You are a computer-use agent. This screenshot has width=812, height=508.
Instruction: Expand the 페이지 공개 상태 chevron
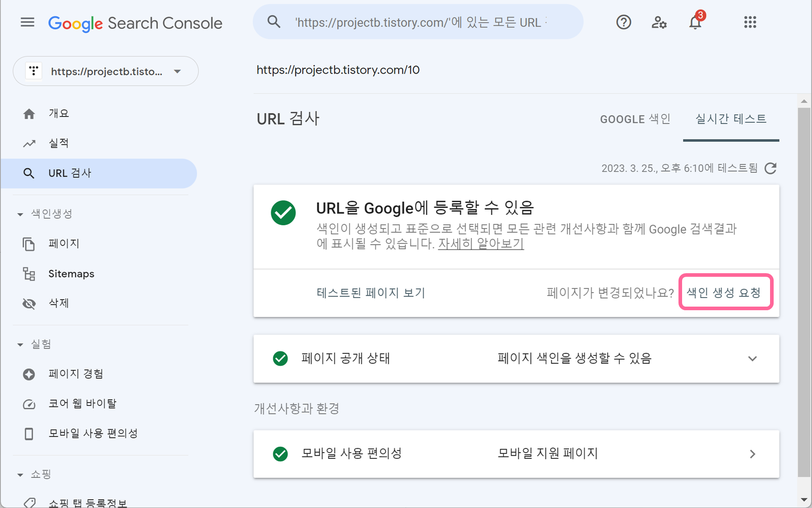752,359
